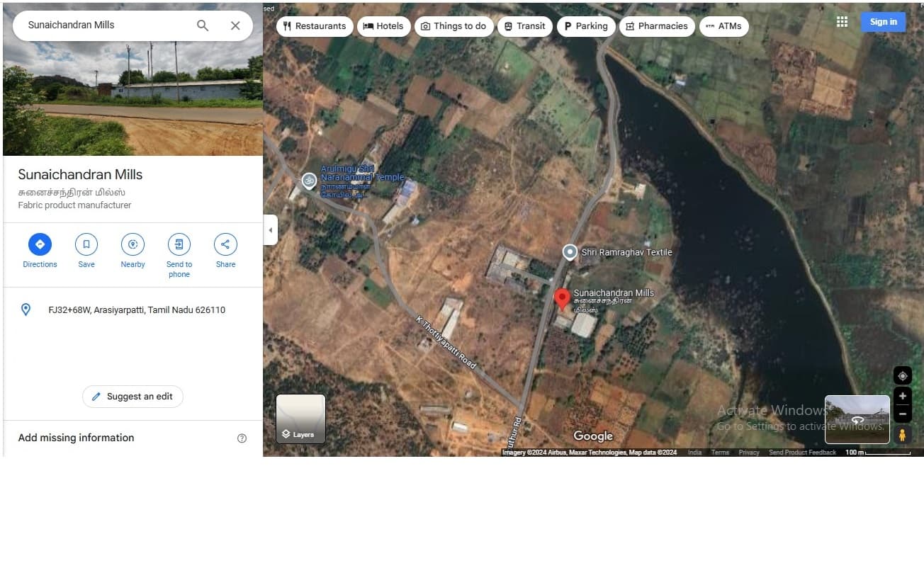Show your location button
The width and height of the screenshot is (924, 585).
(902, 375)
